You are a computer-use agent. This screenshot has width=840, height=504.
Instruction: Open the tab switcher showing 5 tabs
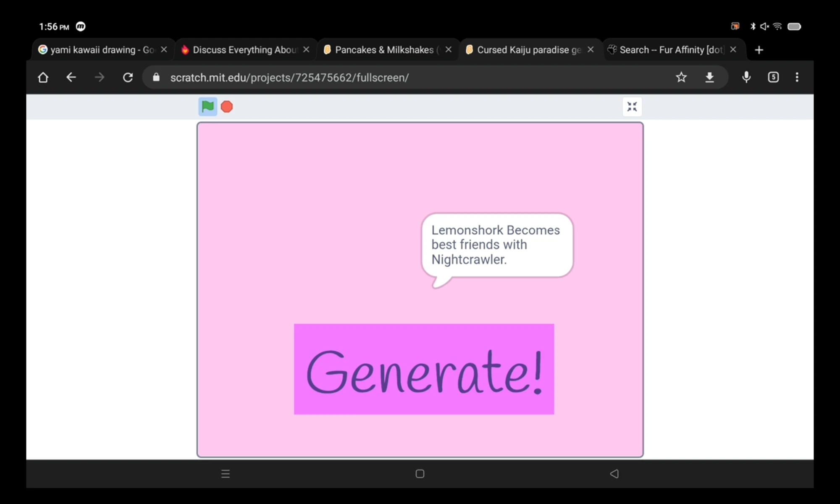click(x=773, y=77)
